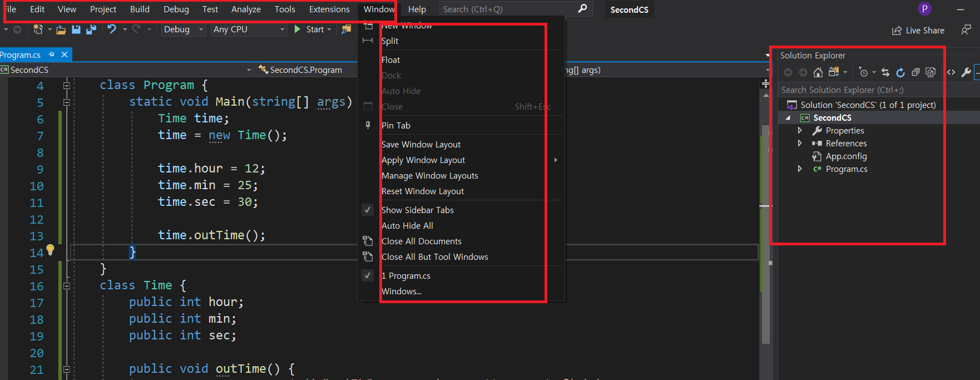Open the Extensions menu
The width and height of the screenshot is (980, 380).
click(329, 9)
